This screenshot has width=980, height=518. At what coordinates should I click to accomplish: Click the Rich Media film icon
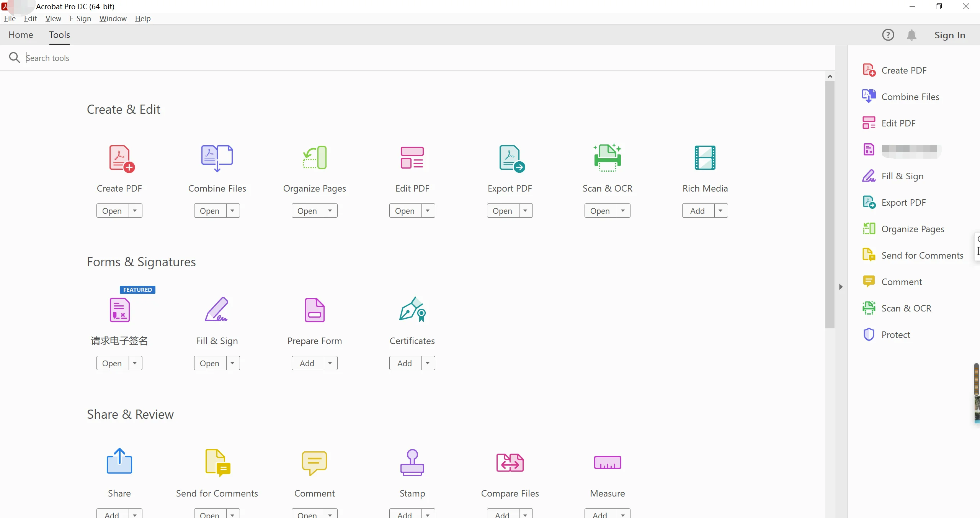705,157
